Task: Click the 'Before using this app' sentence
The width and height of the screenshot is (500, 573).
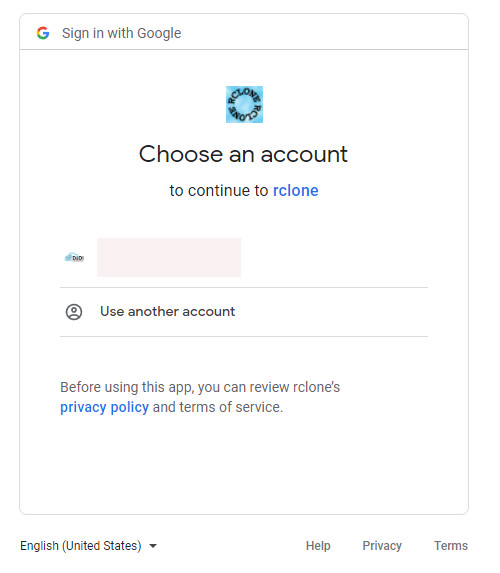Action: pyautogui.click(x=200, y=387)
